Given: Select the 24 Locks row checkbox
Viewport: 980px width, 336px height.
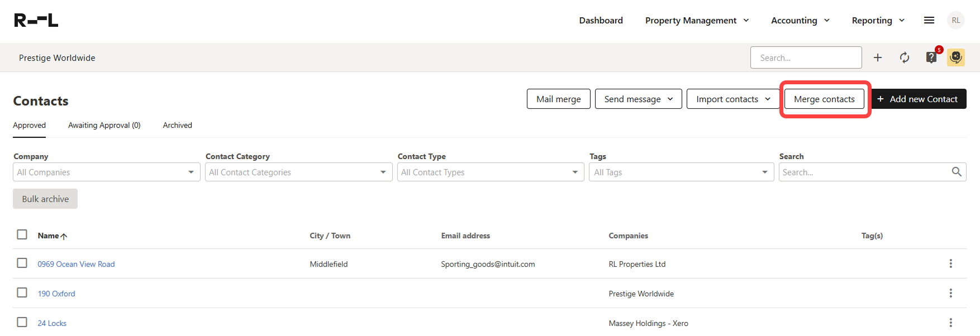Looking at the screenshot, I should (x=22, y=322).
